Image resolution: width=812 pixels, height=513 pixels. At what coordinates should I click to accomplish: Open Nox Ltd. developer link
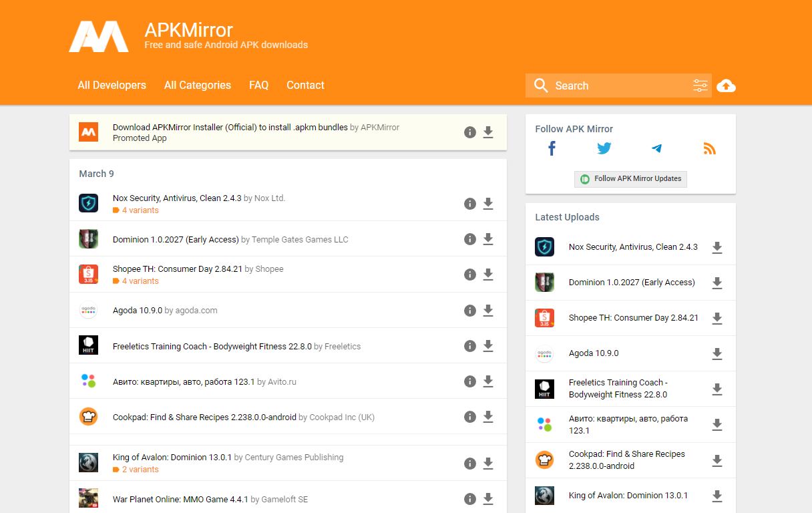click(x=270, y=198)
